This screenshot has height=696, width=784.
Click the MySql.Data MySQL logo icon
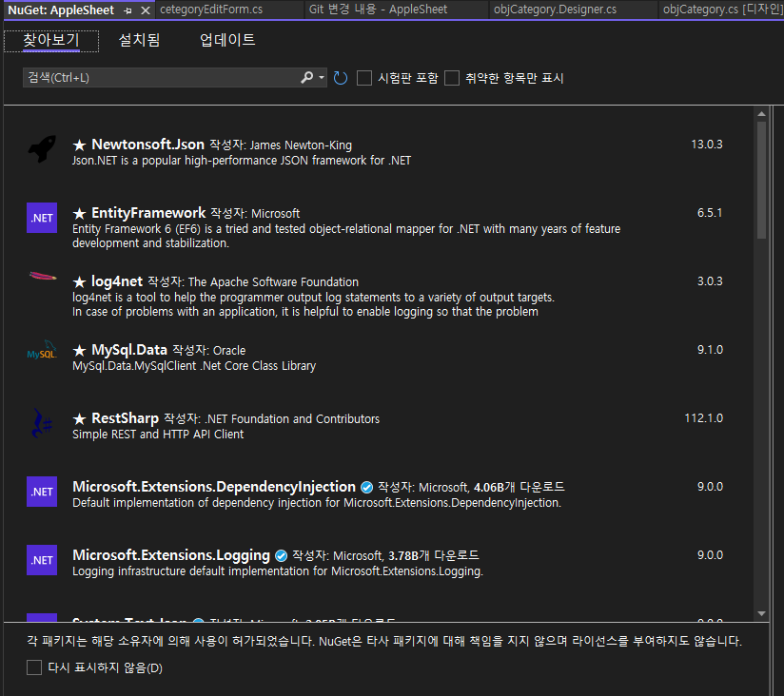42,350
